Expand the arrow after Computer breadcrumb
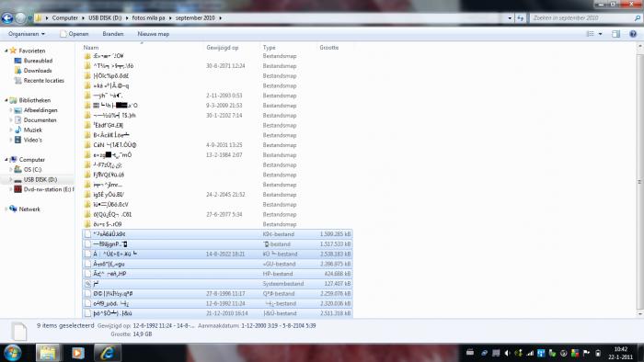This screenshot has height=362, width=644. (x=84, y=18)
